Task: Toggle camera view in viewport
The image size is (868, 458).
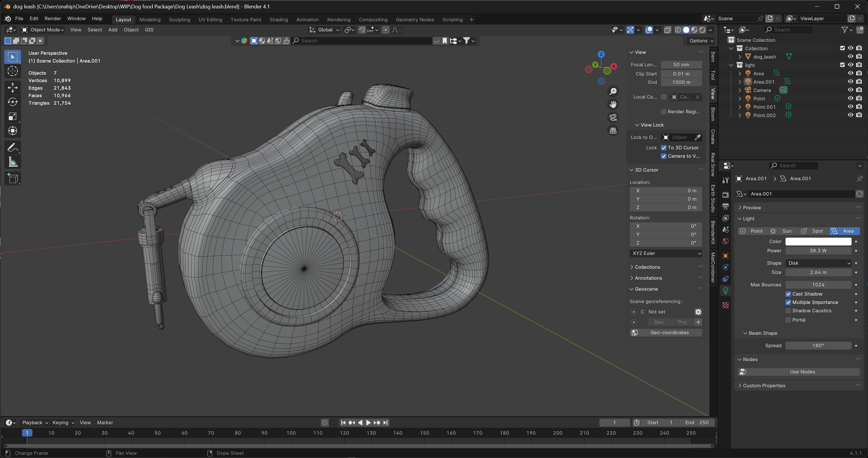Action: 613,117
